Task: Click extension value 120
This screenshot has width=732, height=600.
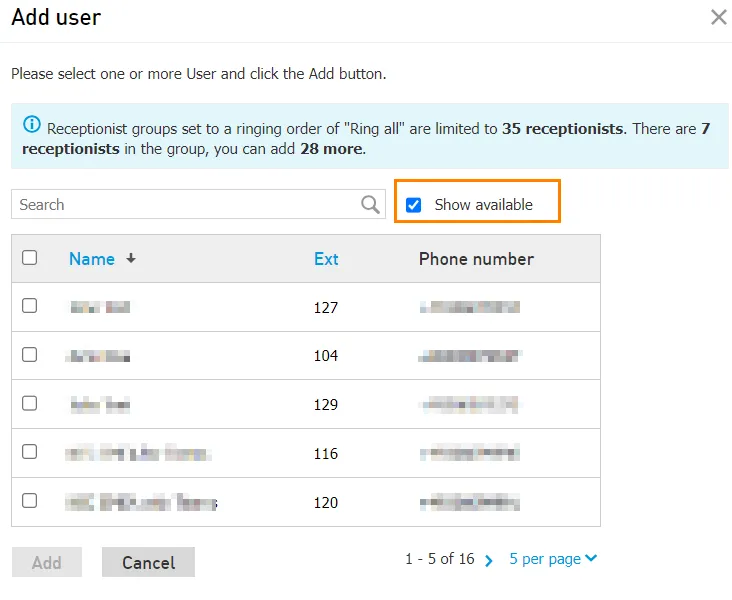Action: [326, 502]
